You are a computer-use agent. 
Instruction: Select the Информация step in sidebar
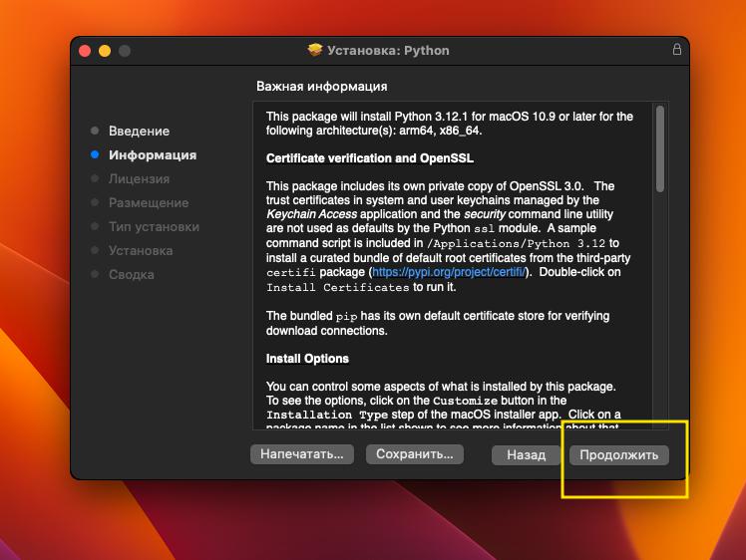point(153,155)
